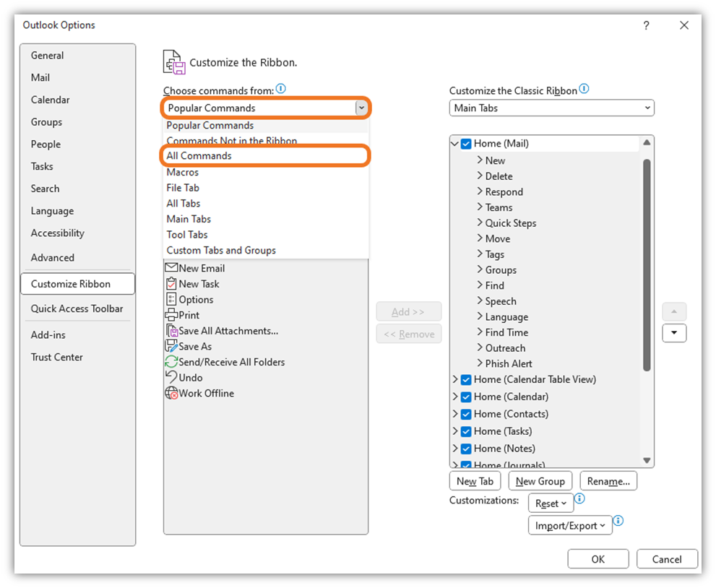Click the move down arrow button

[674, 333]
